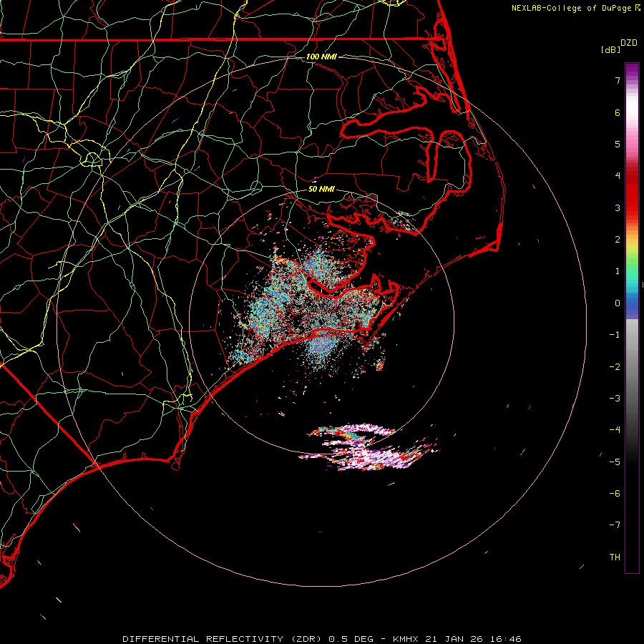The image size is (644, 644).
Task: Select the 5 value on legend
Action: click(618, 144)
